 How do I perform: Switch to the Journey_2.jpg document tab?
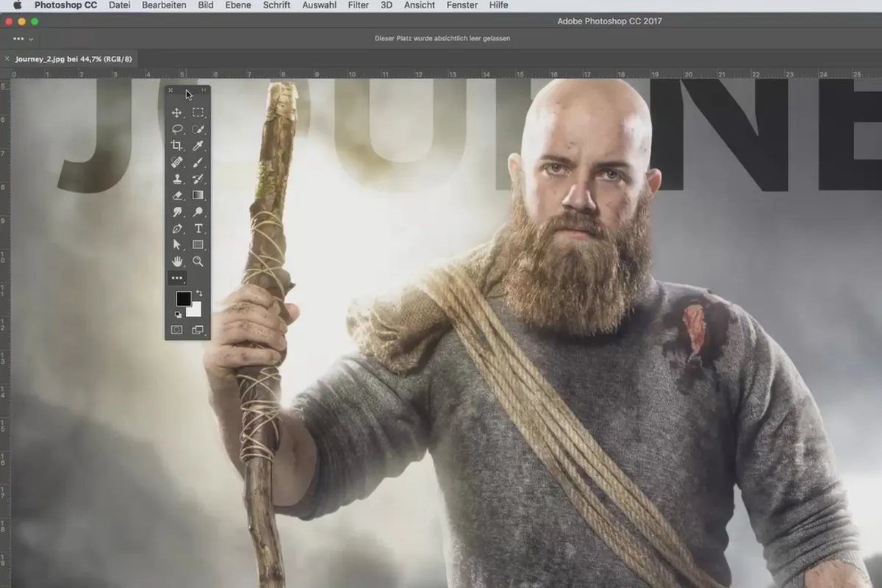[x=73, y=59]
